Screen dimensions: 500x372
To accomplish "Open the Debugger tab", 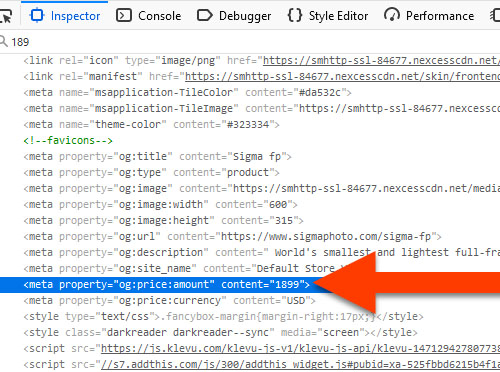I will pyautogui.click(x=234, y=16).
